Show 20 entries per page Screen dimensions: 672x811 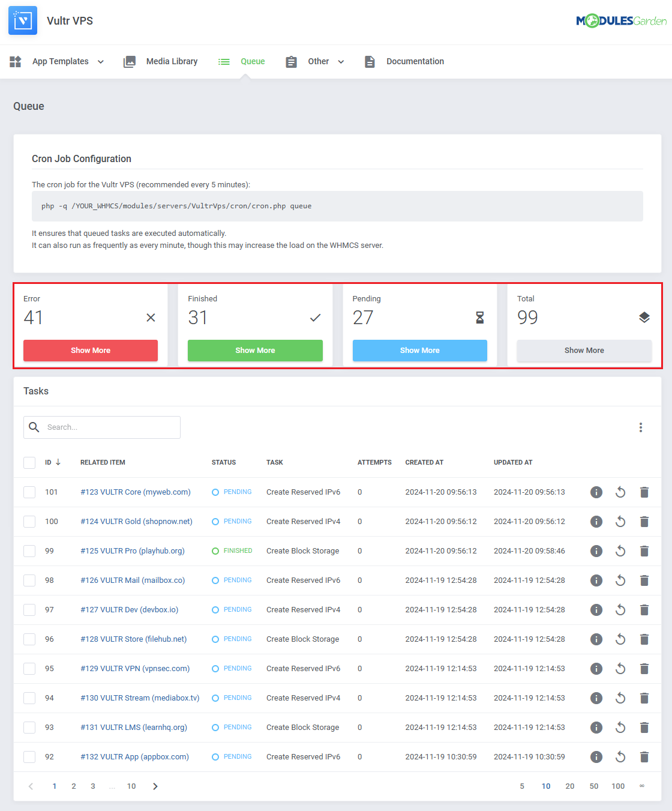coord(570,786)
